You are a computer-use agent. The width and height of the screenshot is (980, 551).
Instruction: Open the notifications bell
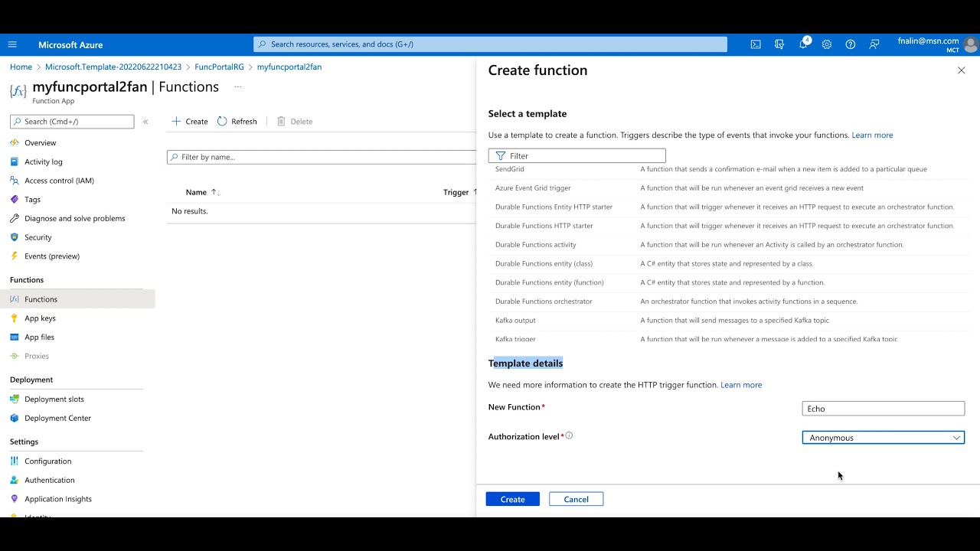[x=803, y=44]
